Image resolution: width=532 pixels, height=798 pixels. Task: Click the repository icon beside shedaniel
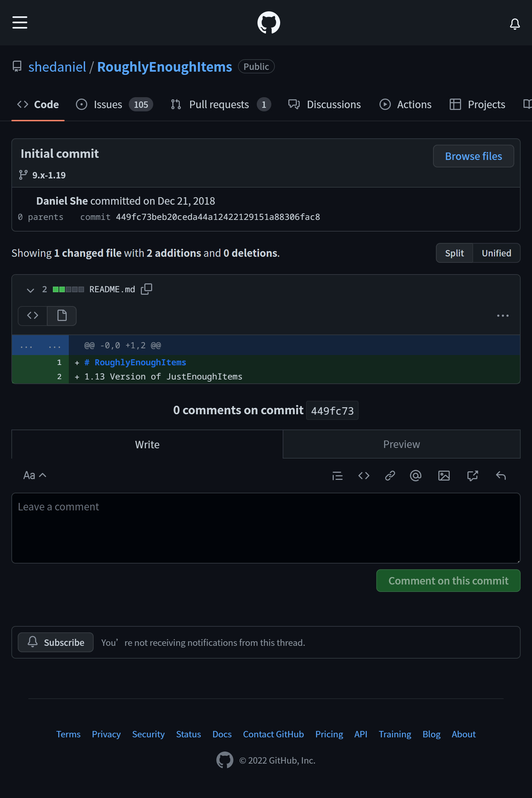click(x=17, y=67)
